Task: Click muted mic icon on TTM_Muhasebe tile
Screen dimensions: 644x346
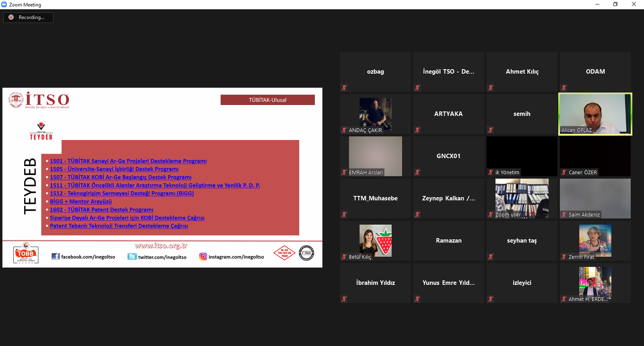Action: coord(344,214)
